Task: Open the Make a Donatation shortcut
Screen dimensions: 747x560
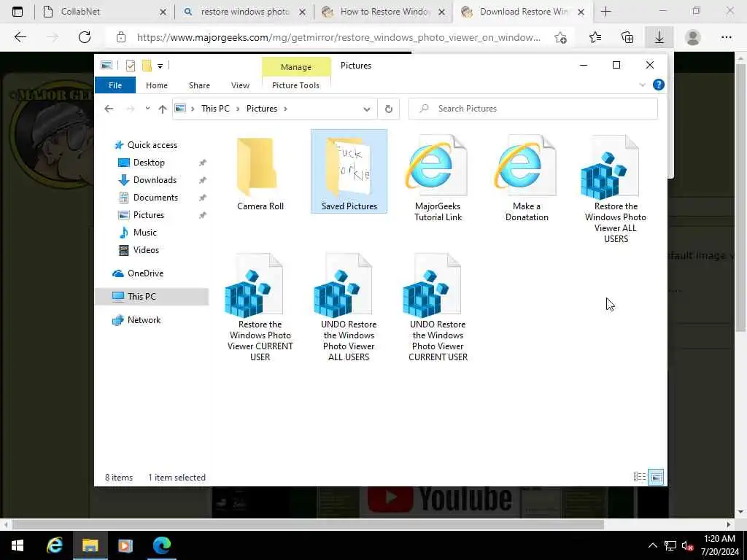Action: 527,178
